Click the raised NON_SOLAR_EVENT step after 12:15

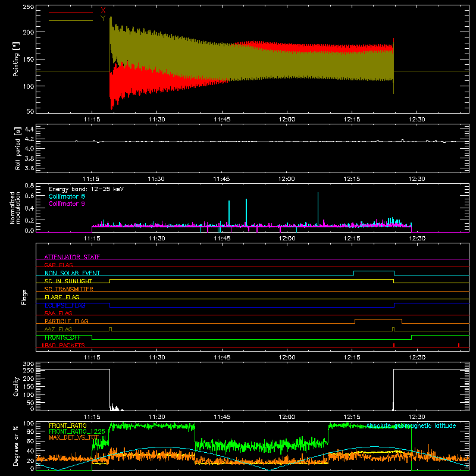click(x=374, y=271)
